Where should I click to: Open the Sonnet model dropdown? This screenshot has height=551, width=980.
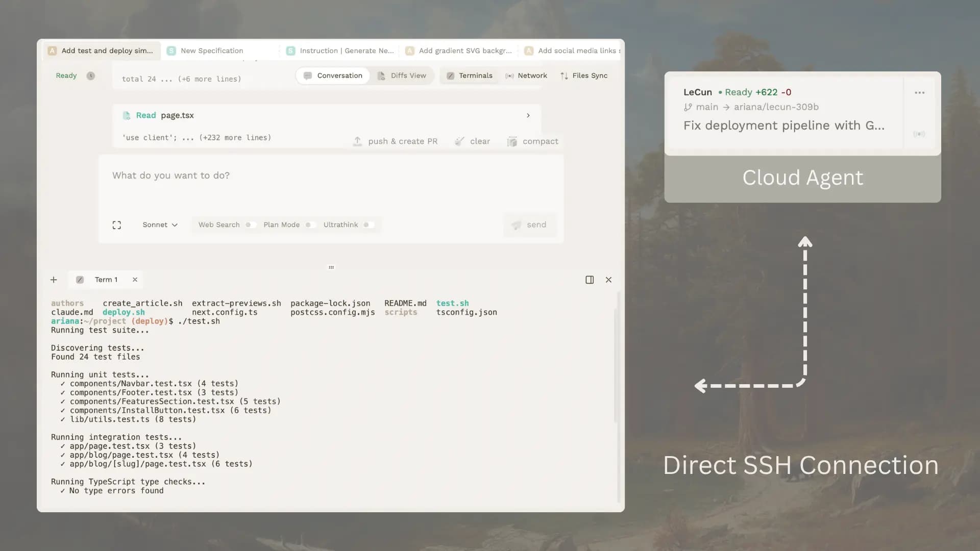click(160, 225)
